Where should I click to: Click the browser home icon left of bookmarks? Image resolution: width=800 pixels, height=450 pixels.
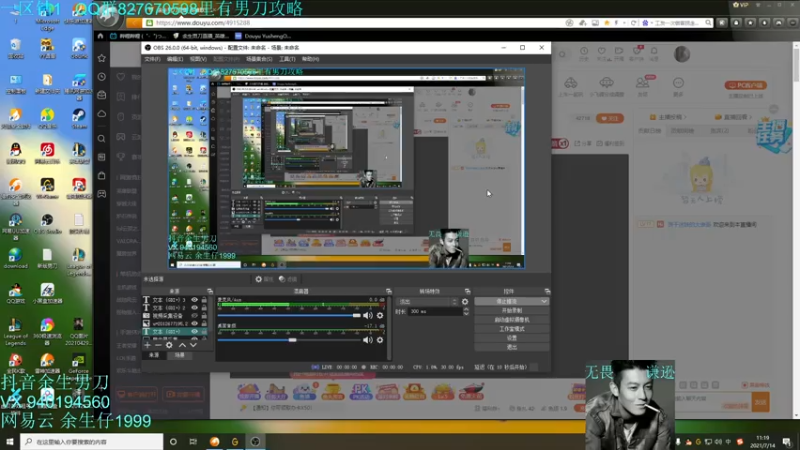pyautogui.click(x=100, y=36)
